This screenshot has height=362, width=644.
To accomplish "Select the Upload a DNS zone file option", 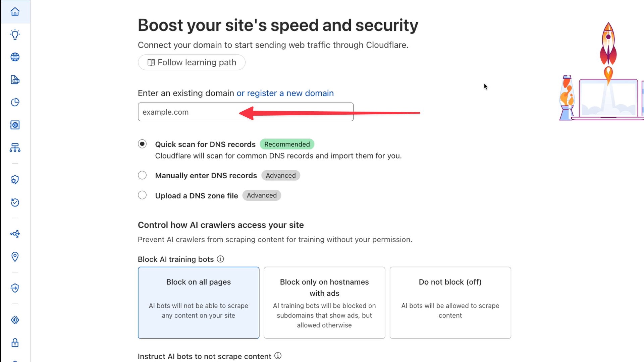I will tap(142, 195).
